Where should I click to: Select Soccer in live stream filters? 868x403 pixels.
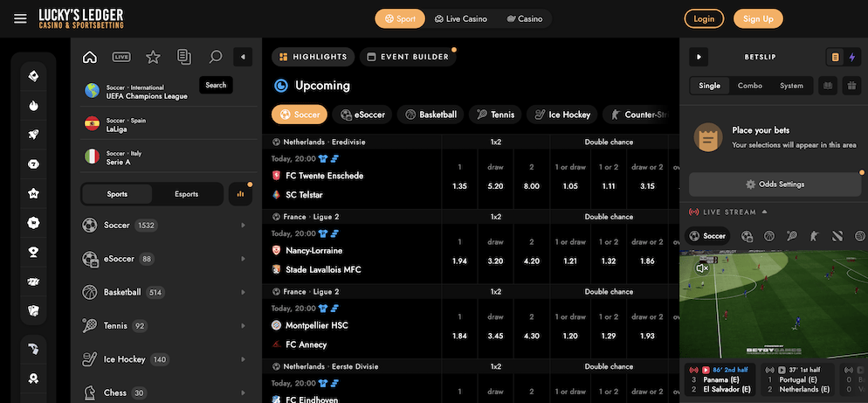[707, 236]
